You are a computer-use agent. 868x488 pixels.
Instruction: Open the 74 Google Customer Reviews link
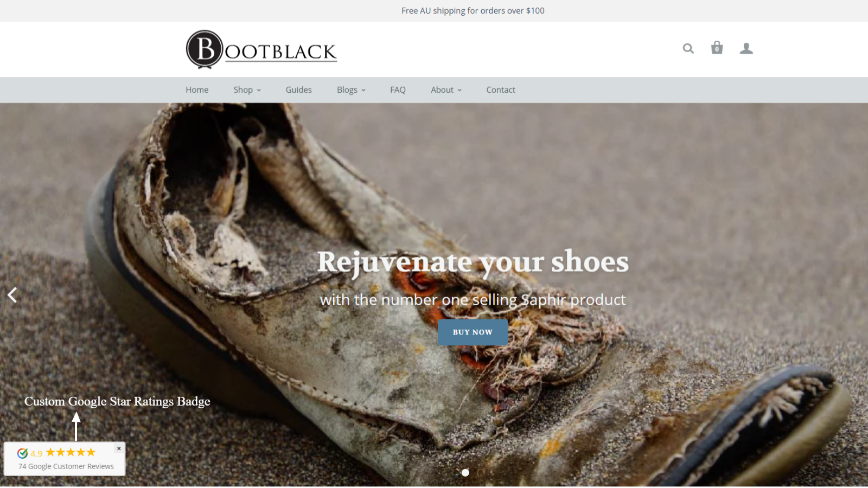(x=66, y=466)
